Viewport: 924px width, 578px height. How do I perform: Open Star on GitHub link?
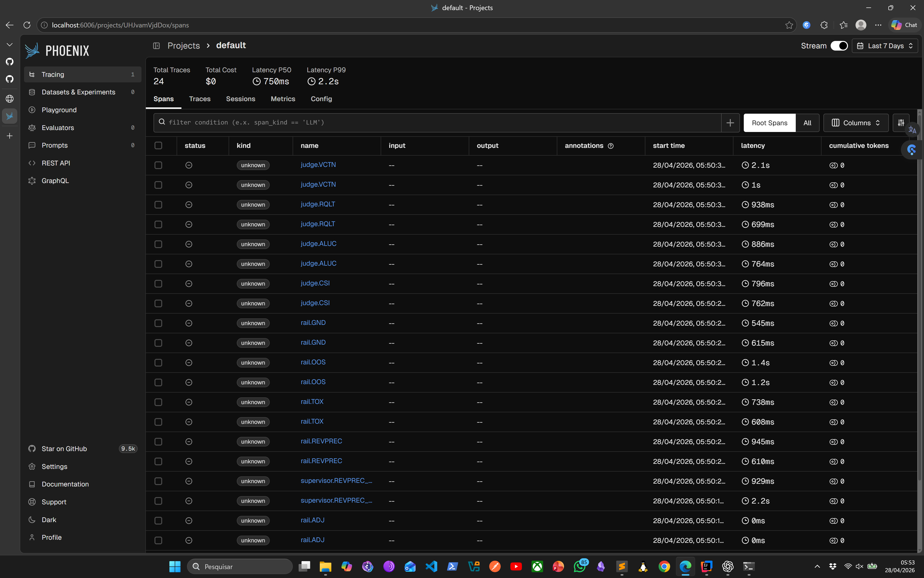click(x=83, y=449)
